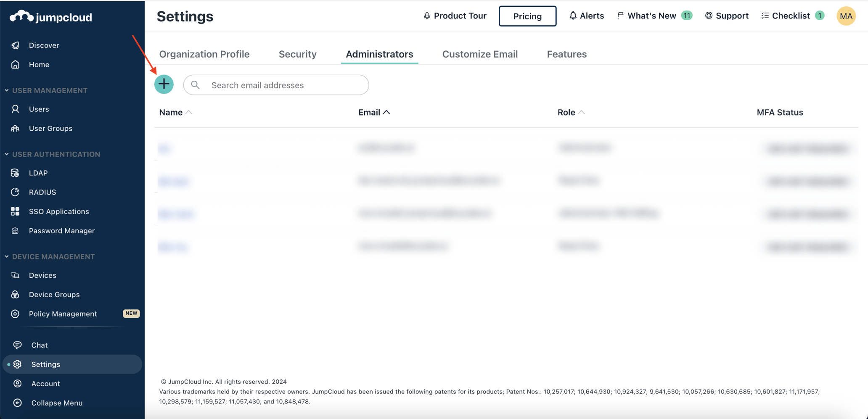This screenshot has height=419, width=868.
Task: Open the RADIUS section
Action: point(43,192)
